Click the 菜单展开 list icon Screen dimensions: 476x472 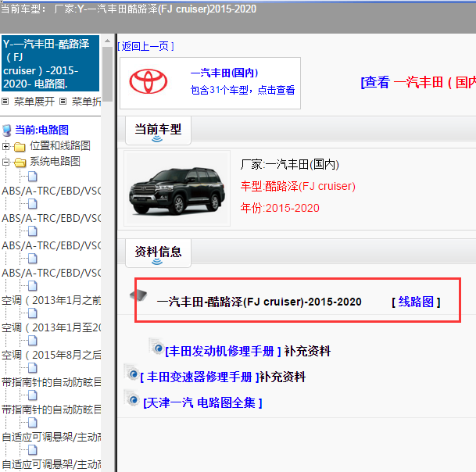coord(5,102)
